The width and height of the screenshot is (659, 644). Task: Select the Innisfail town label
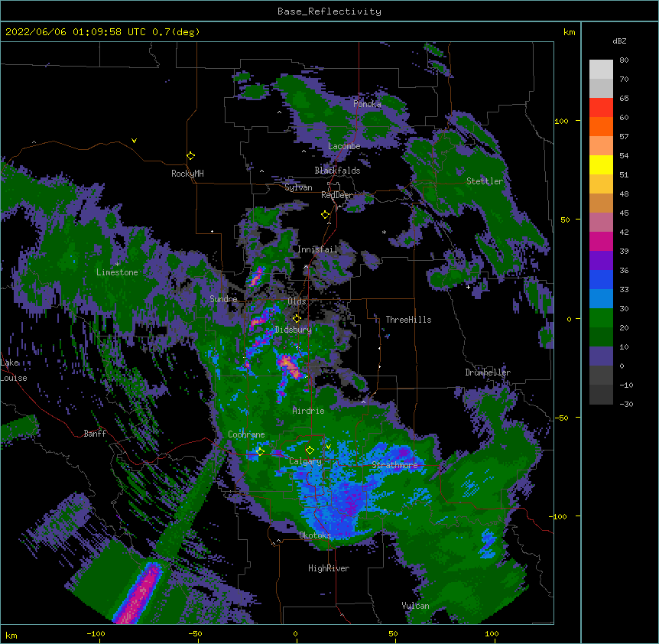pos(318,249)
